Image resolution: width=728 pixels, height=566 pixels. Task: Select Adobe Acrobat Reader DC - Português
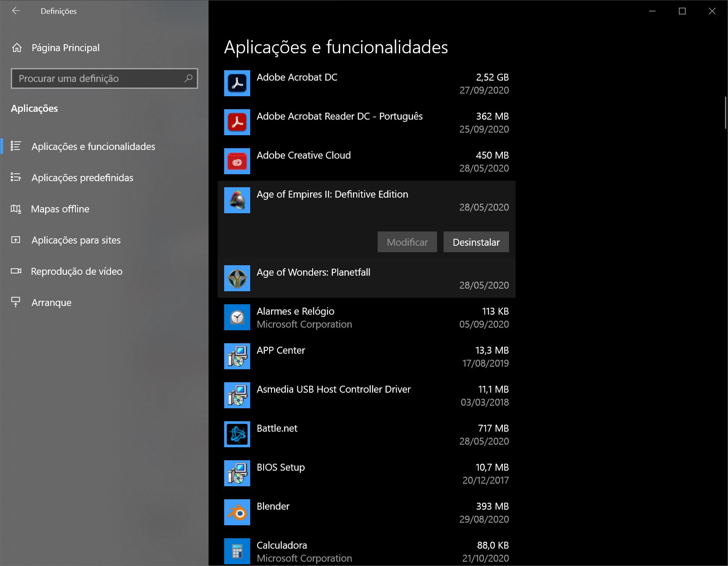[340, 116]
